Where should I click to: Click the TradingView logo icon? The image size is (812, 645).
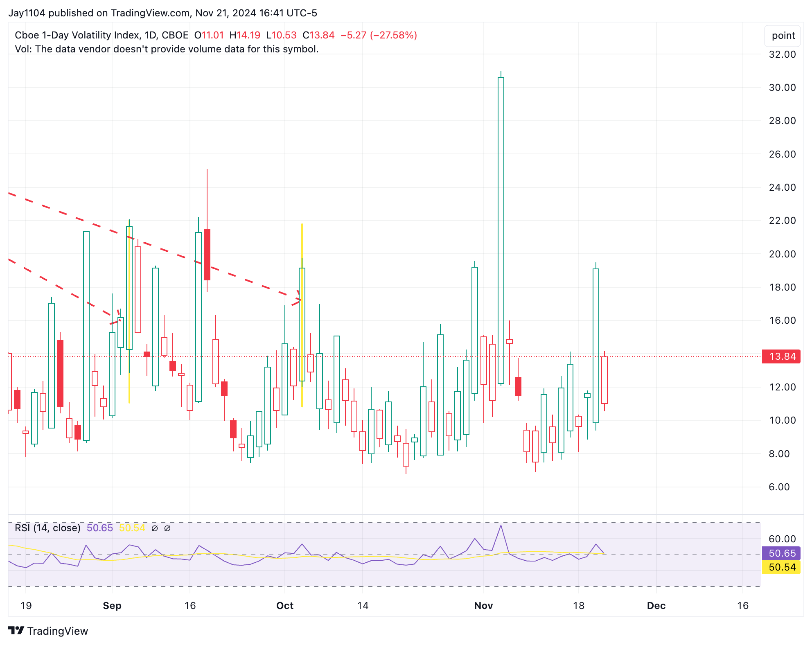(16, 631)
